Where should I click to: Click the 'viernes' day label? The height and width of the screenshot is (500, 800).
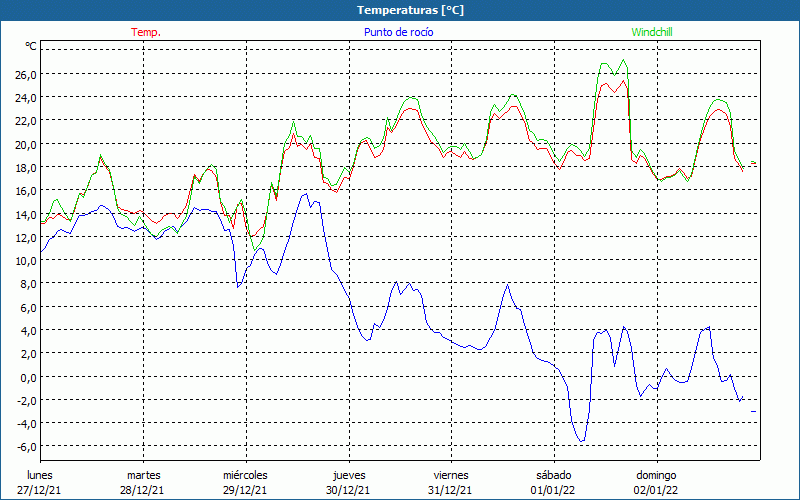click(x=451, y=475)
